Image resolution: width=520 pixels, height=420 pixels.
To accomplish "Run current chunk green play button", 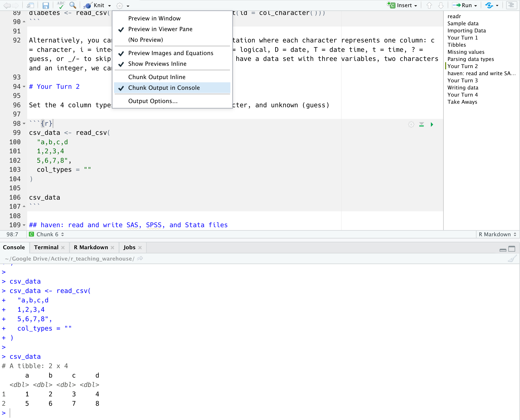I will (432, 125).
